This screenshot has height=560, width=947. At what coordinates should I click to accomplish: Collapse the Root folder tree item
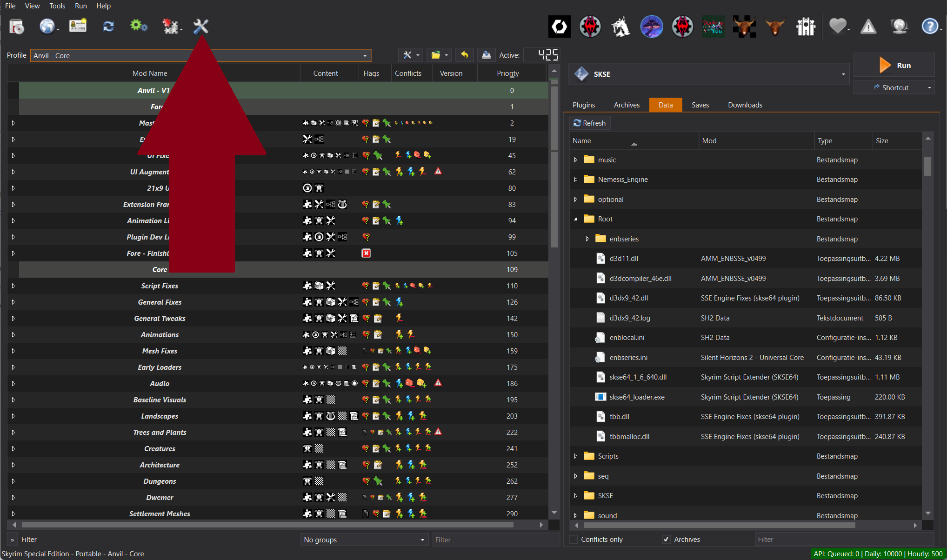point(576,219)
